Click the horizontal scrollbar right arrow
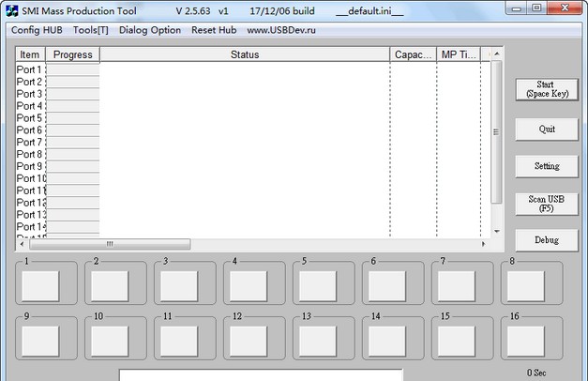This screenshot has height=381, width=588. (x=484, y=244)
